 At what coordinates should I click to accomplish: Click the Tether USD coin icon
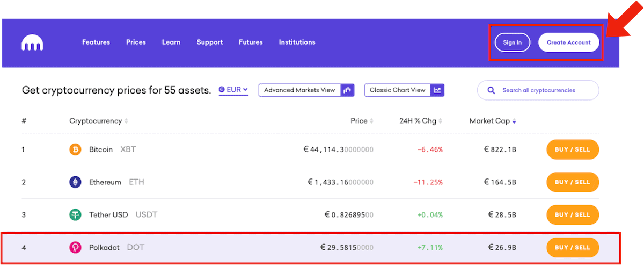[x=76, y=215]
